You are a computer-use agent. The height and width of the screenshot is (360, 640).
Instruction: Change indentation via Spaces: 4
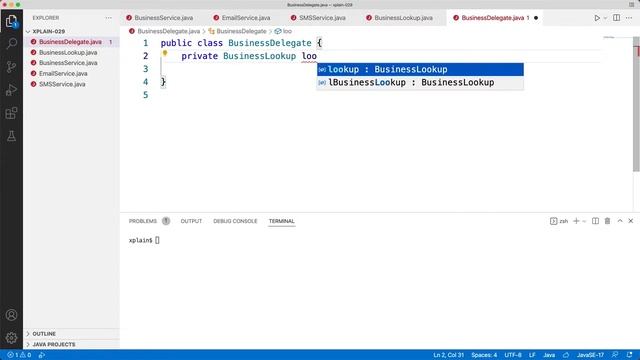(484, 355)
